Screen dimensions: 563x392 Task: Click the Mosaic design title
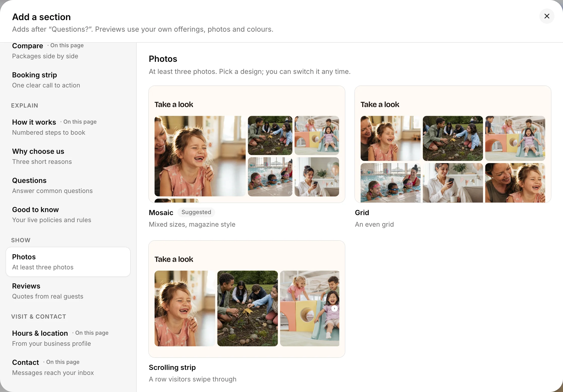point(161,213)
